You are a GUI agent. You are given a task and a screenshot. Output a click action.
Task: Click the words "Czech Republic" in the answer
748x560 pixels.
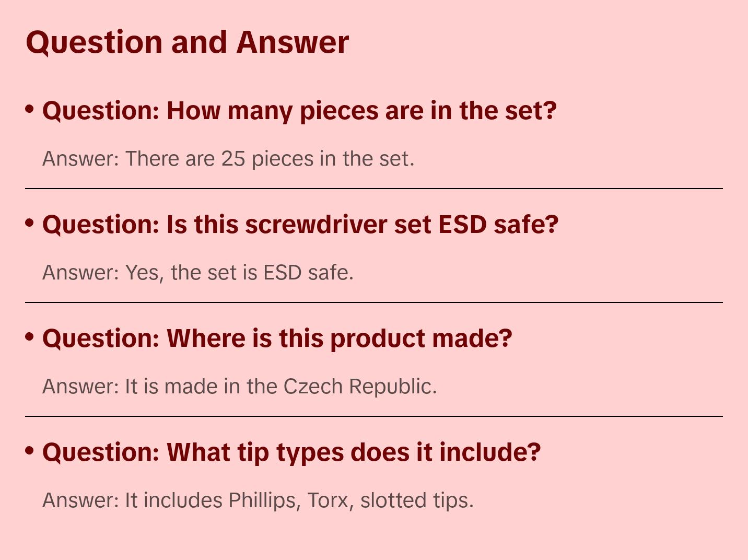tap(359, 387)
